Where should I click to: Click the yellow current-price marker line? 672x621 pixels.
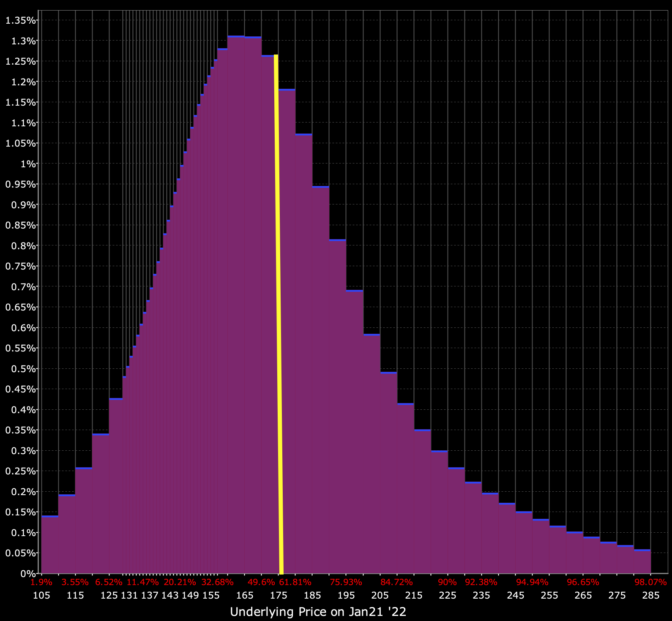(x=279, y=314)
